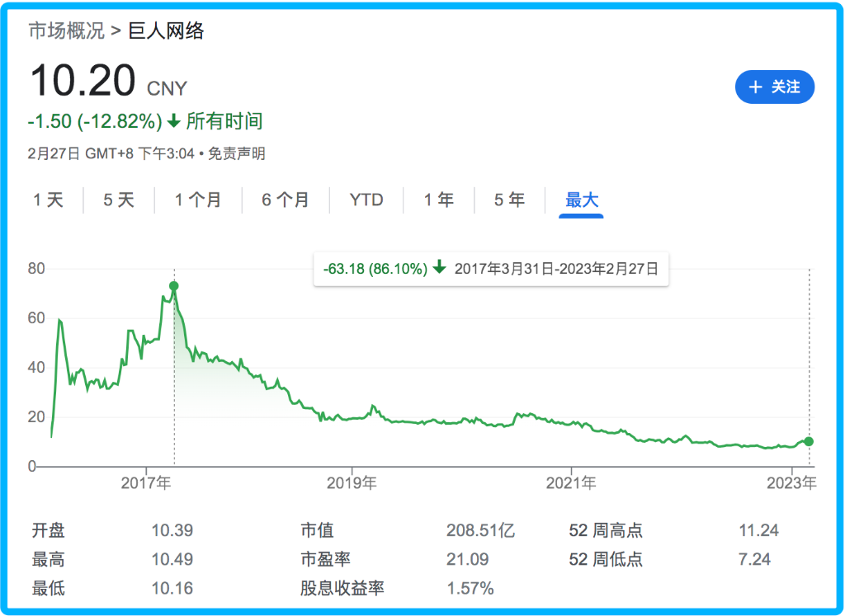Click the green peak marker near 2017
The image size is (845, 616).
pos(173,284)
